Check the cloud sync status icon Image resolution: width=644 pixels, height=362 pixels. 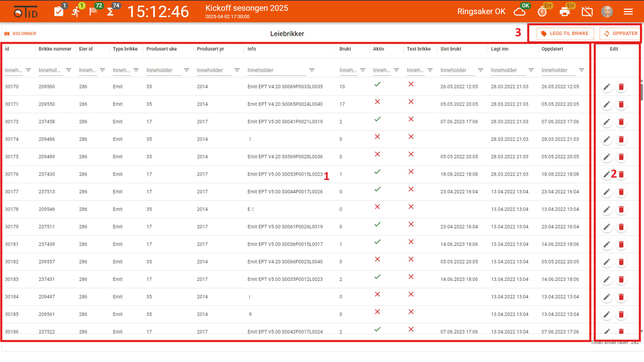[x=519, y=12]
